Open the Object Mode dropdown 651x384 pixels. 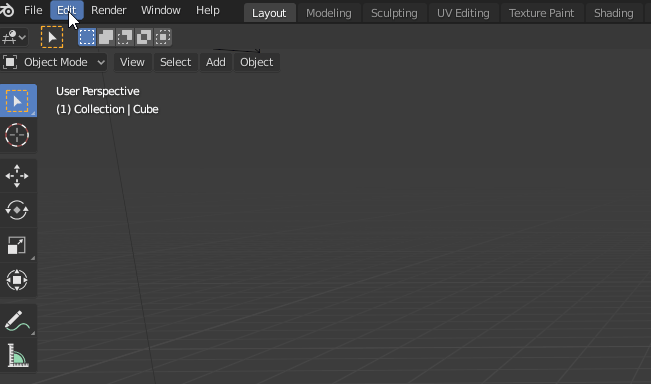click(x=54, y=62)
